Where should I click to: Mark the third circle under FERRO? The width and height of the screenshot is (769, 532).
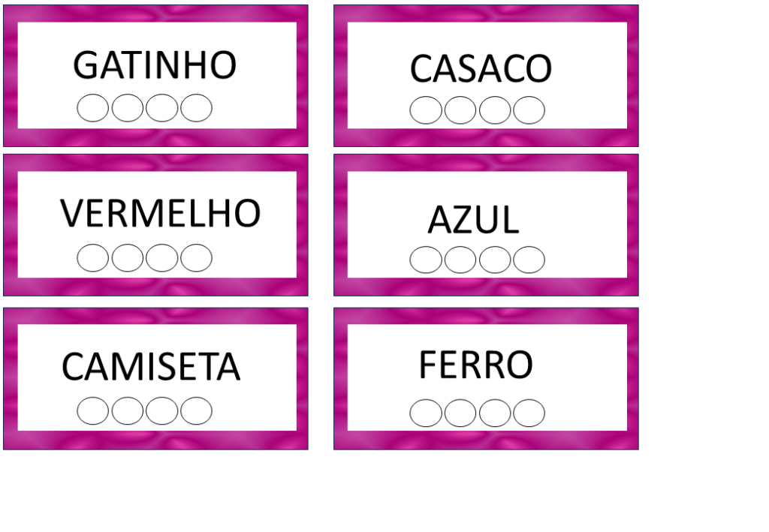pos(495,413)
